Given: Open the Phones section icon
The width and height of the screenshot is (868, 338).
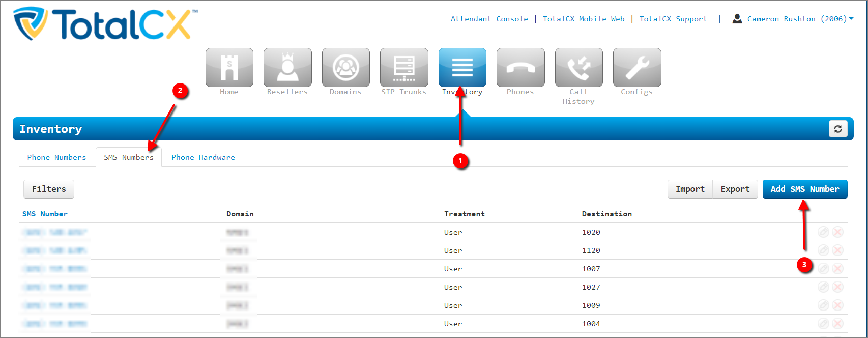Looking at the screenshot, I should click(520, 68).
